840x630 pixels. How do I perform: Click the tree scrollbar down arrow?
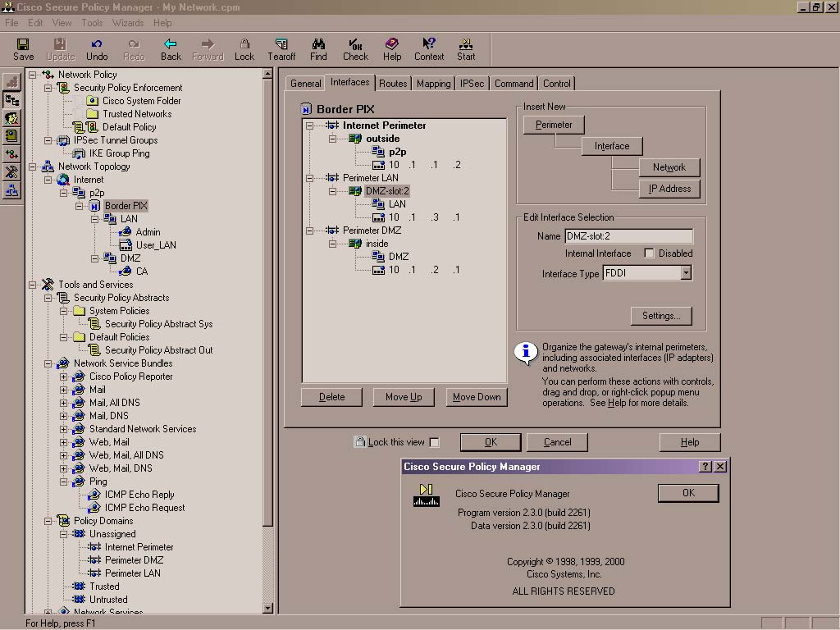268,608
